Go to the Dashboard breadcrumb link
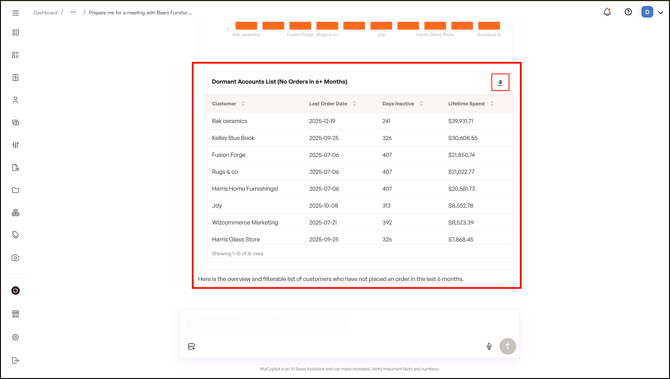The image size is (670, 379). tap(45, 13)
